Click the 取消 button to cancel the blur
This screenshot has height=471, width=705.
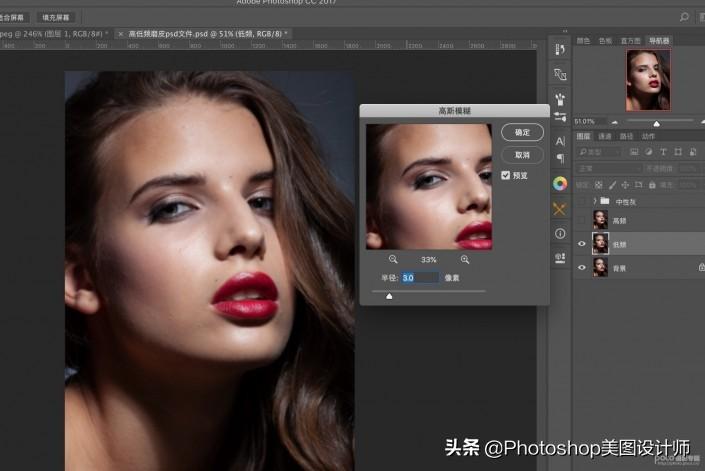(522, 155)
